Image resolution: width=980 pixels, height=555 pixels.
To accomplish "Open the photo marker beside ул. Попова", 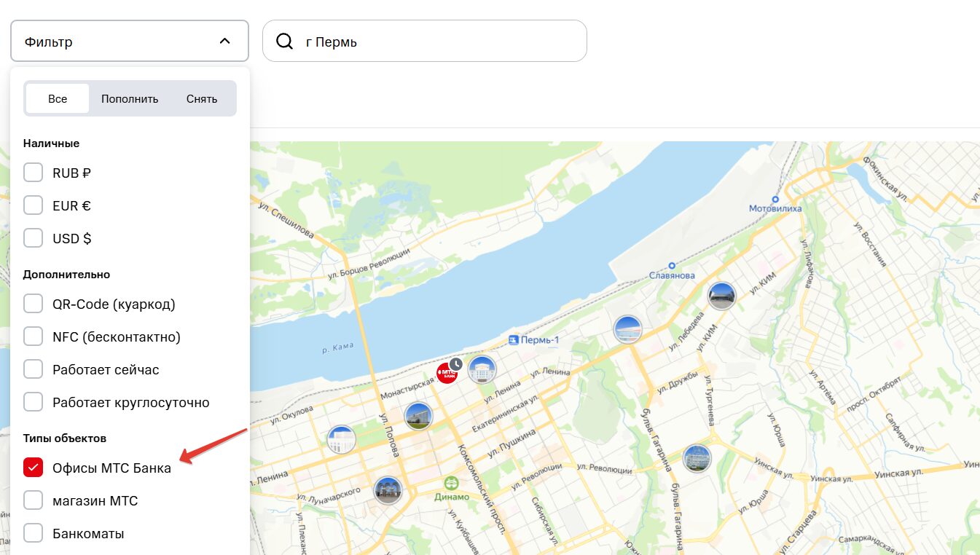I will click(419, 416).
